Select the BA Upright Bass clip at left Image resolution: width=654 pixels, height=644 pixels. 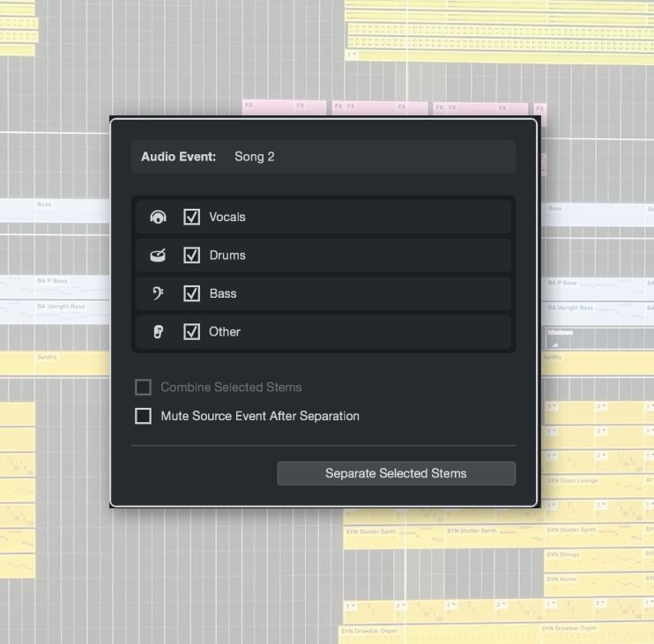tap(62, 312)
